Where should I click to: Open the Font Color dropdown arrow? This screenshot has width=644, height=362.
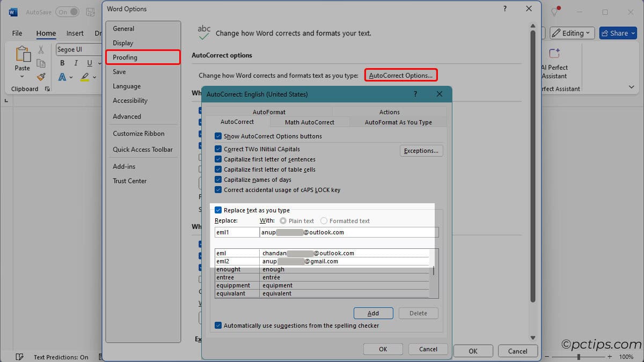(x=70, y=77)
